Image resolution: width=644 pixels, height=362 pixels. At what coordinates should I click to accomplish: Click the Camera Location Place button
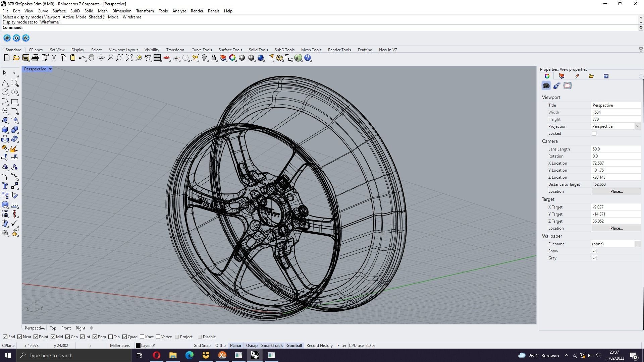click(x=616, y=191)
